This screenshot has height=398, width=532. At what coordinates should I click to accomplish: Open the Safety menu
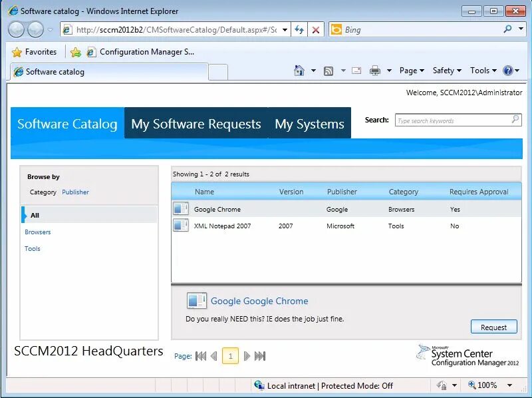point(447,71)
